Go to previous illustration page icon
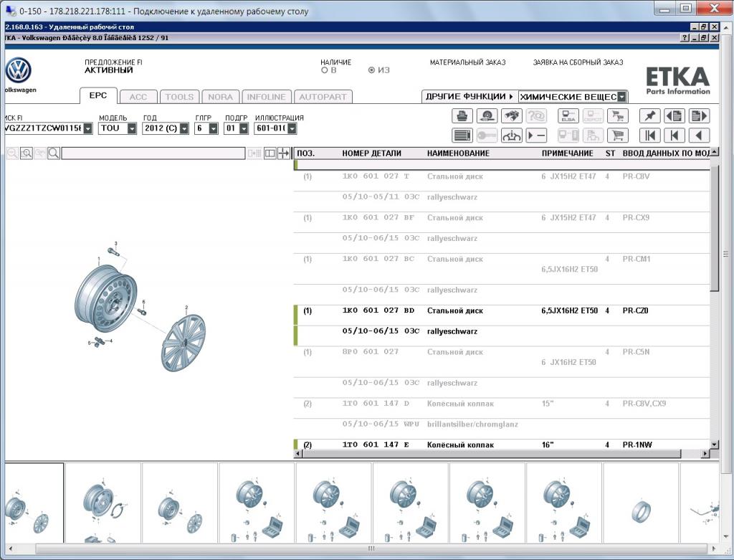The image size is (734, 560). click(675, 115)
